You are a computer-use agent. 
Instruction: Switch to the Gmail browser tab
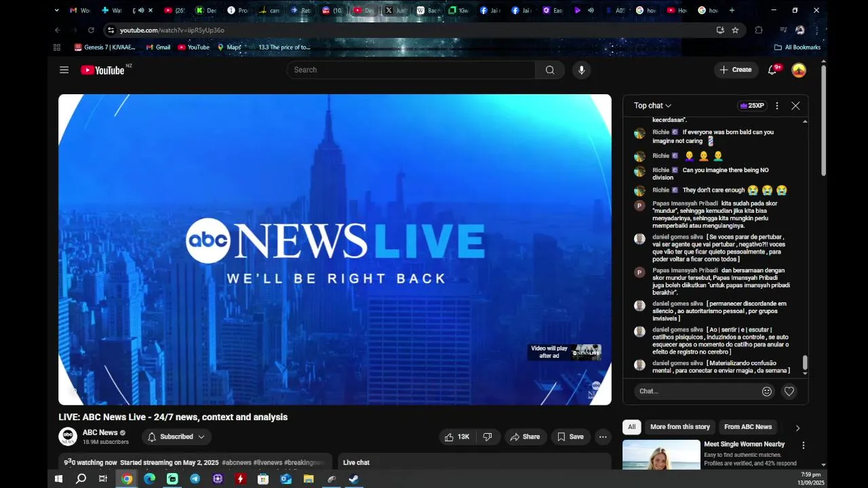point(80,10)
